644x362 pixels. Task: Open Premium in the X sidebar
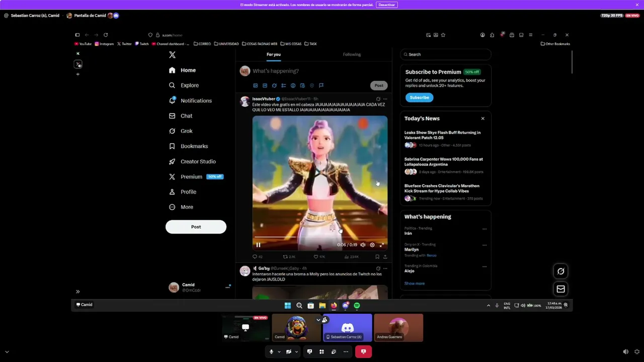click(196, 176)
